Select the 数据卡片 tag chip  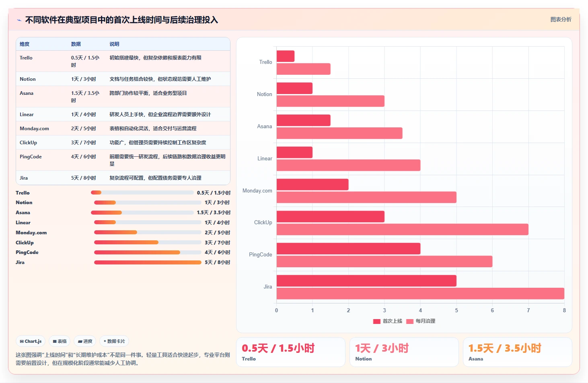coord(114,341)
